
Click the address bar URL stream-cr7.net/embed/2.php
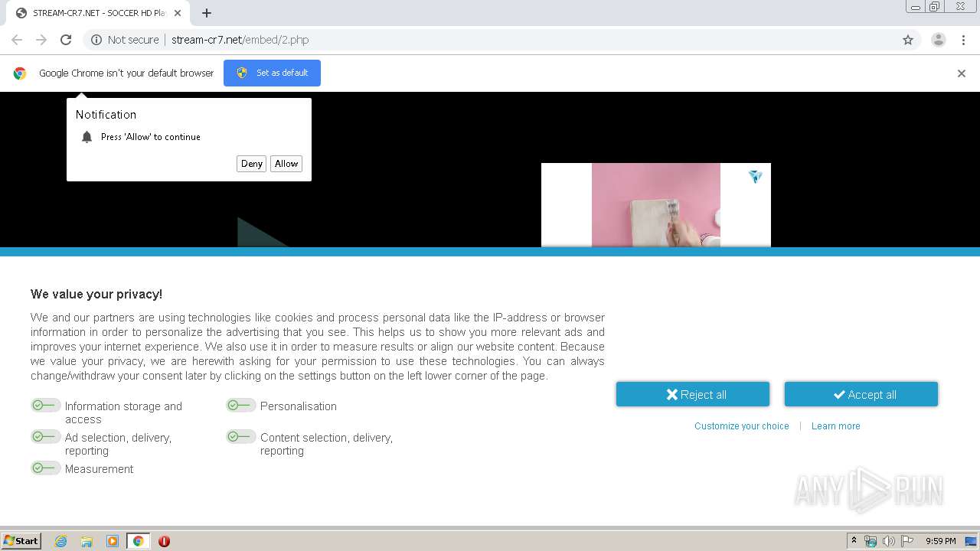pos(240,40)
